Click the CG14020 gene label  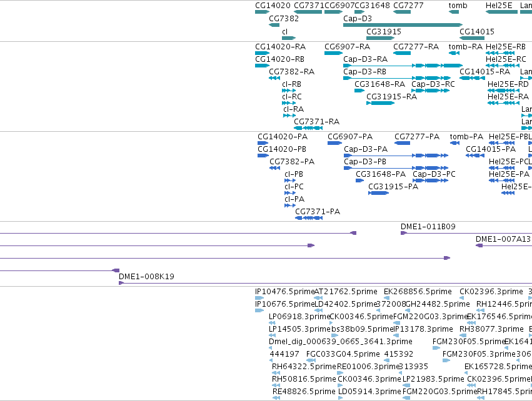pyautogui.click(x=273, y=6)
